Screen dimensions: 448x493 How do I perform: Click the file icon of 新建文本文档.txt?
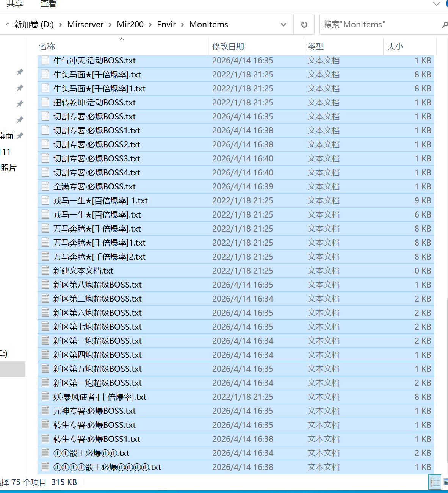[45, 271]
